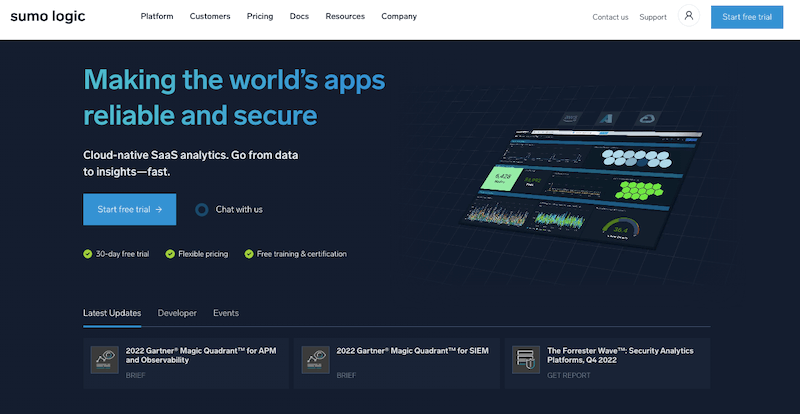
Task: Click GET REPORT label
Action: pyautogui.click(x=569, y=375)
